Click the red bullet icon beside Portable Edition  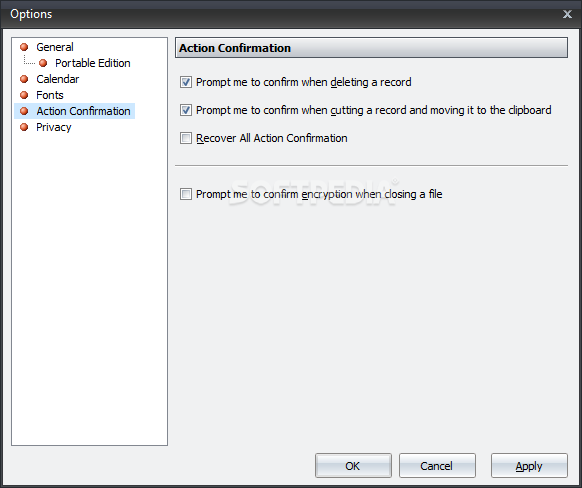pos(43,63)
